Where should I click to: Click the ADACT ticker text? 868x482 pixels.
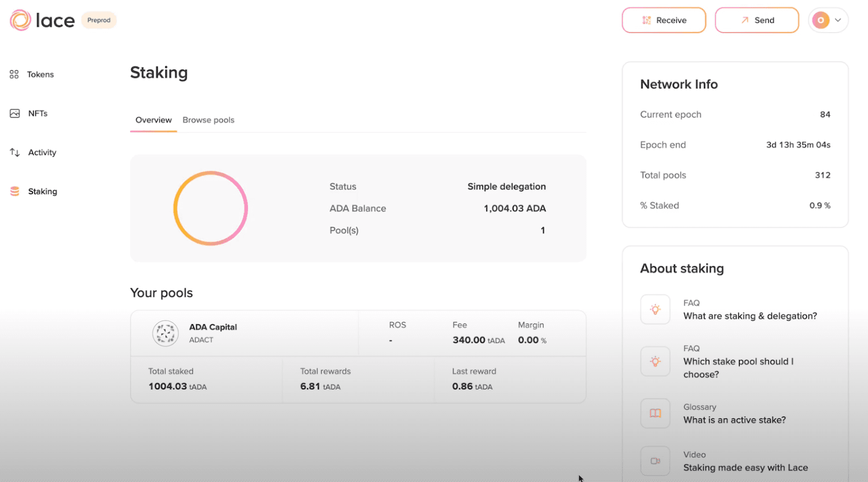[x=201, y=340]
